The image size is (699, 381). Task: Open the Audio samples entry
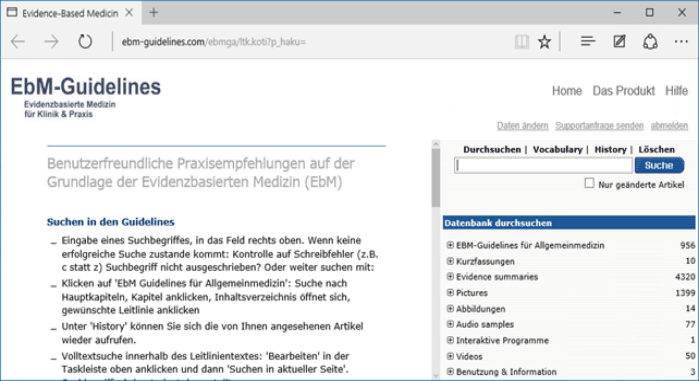(485, 324)
